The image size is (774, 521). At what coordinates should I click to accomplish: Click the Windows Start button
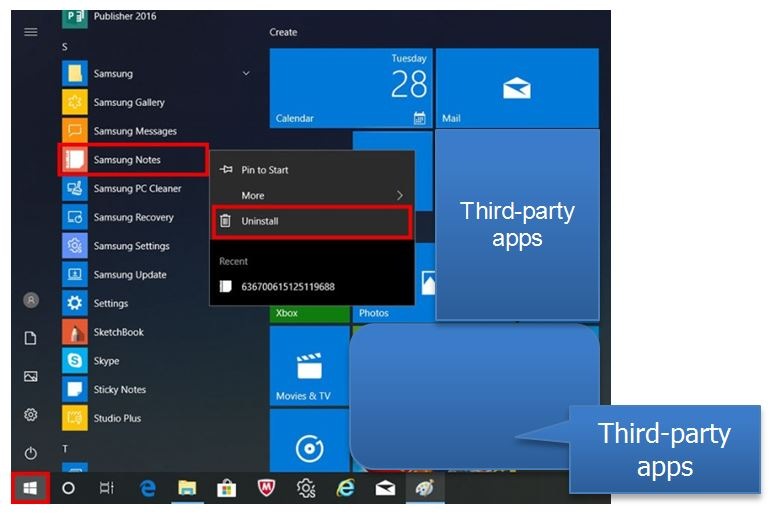30,488
